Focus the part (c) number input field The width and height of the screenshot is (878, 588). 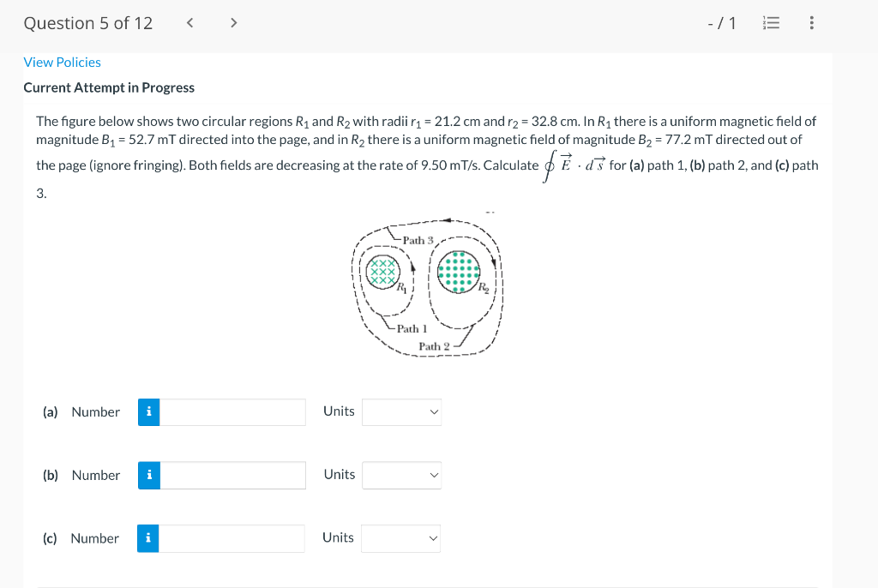pyautogui.click(x=232, y=538)
